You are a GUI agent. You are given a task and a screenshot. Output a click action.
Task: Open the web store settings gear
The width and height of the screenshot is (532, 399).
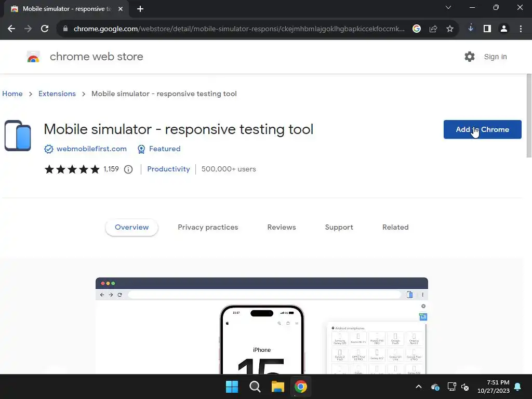tap(470, 57)
